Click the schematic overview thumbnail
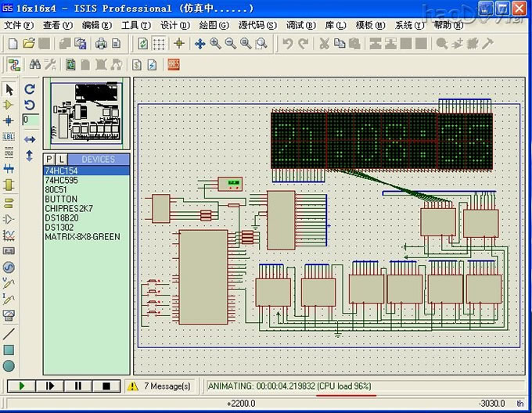 [x=85, y=113]
